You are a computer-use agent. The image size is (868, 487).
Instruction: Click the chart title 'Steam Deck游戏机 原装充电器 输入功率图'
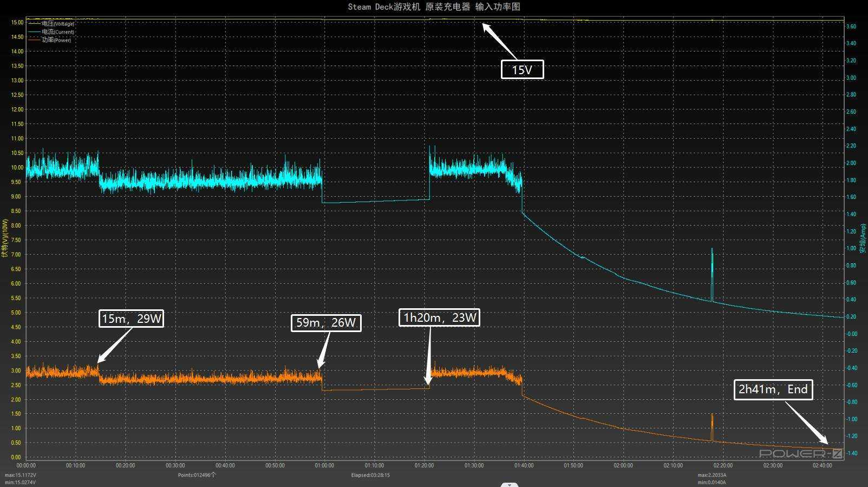[x=434, y=7]
